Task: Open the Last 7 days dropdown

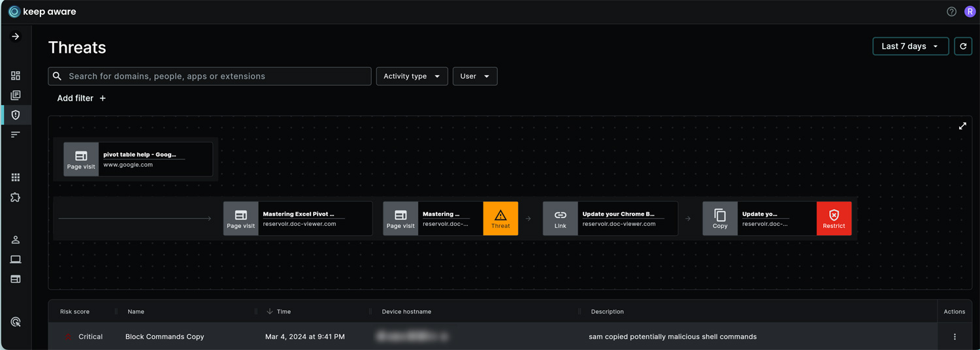Action: pyautogui.click(x=911, y=46)
